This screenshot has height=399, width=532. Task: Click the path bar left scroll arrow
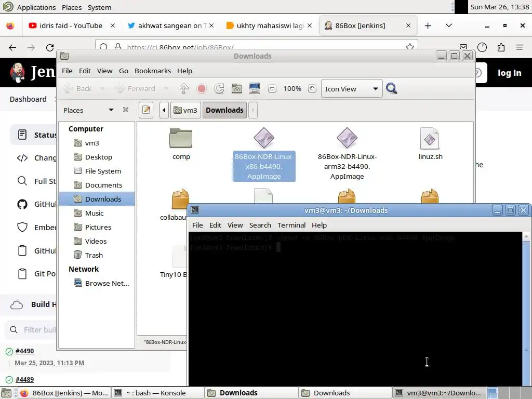[164, 110]
